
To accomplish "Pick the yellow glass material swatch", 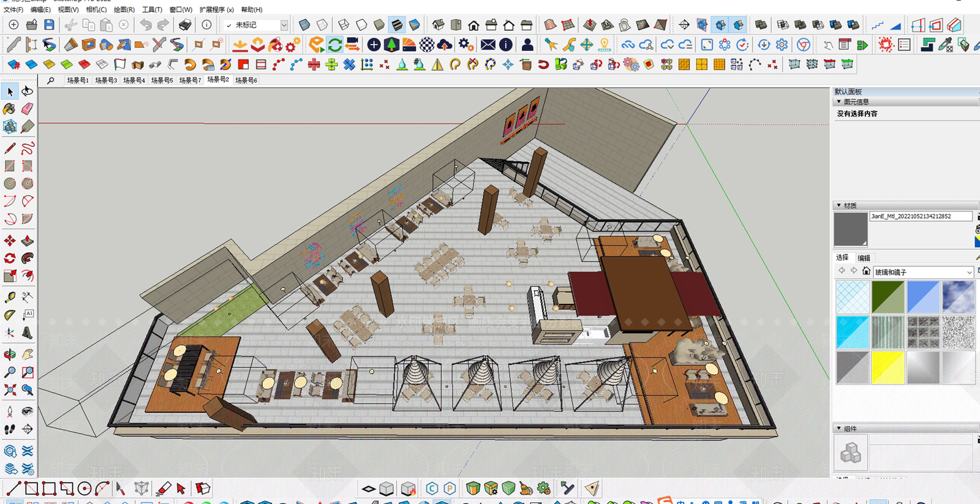I will click(x=888, y=367).
